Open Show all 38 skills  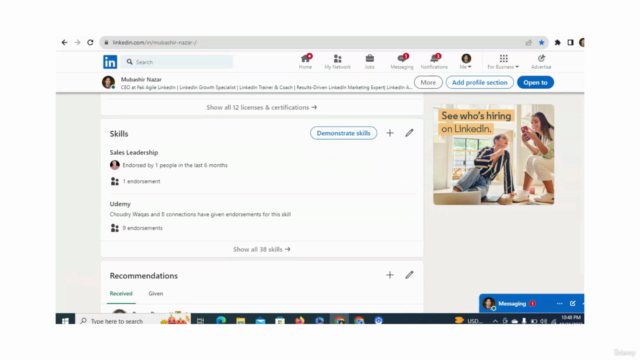point(262,249)
